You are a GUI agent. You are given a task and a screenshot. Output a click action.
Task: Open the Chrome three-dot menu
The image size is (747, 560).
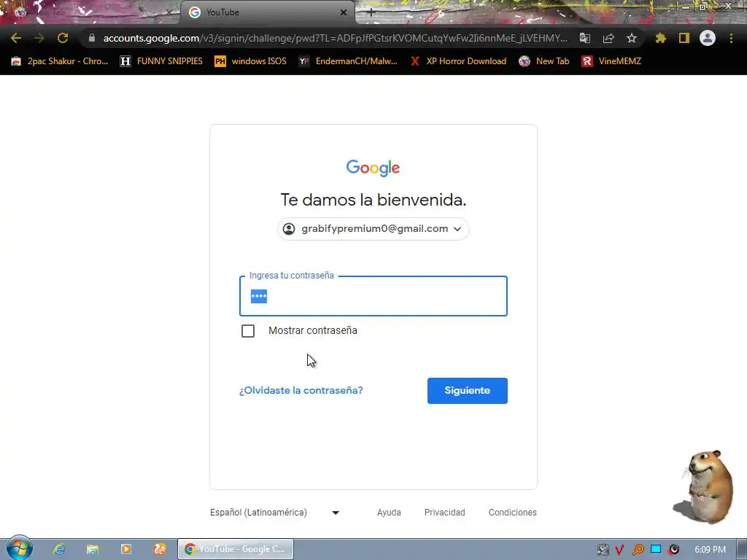click(x=731, y=38)
